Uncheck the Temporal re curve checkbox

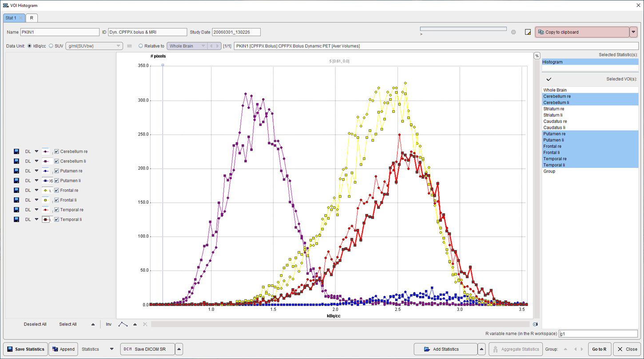[56, 210]
